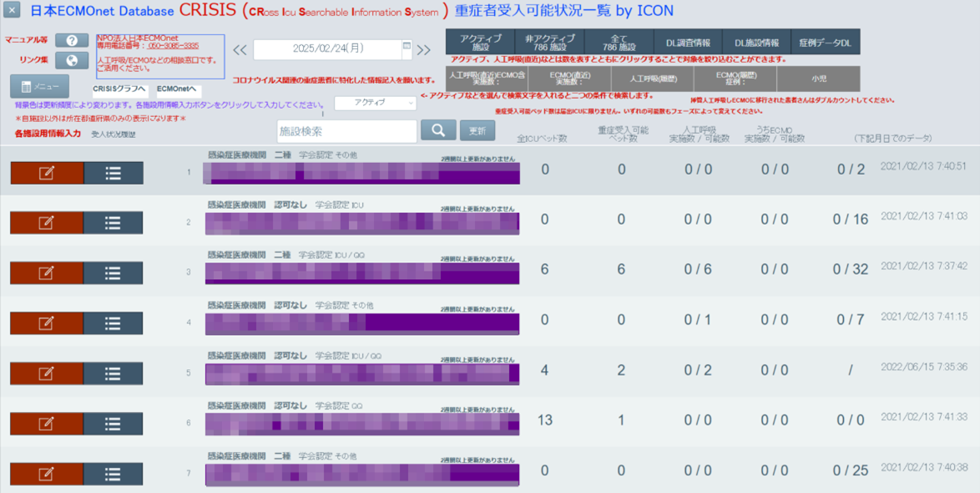Show the history list for row 1

114,173
